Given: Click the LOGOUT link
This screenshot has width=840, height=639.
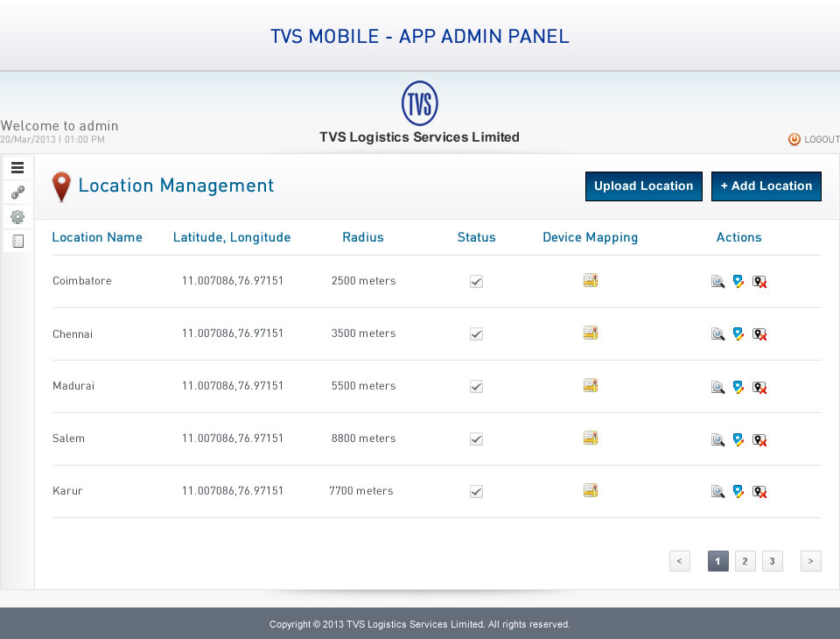Looking at the screenshot, I should (822, 139).
